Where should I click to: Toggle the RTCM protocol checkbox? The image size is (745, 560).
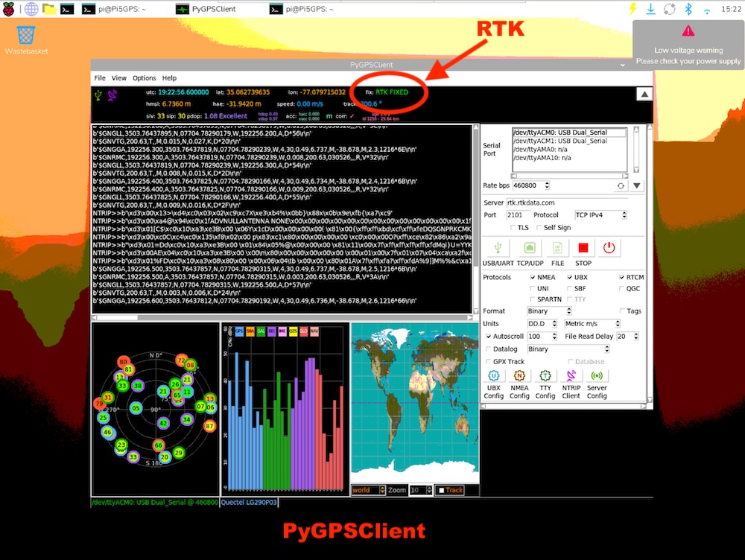621,277
